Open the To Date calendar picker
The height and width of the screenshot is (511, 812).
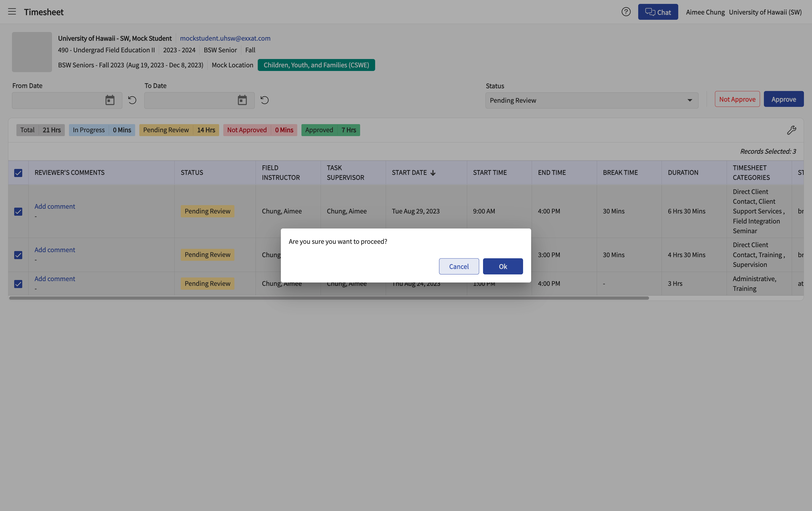242,100
